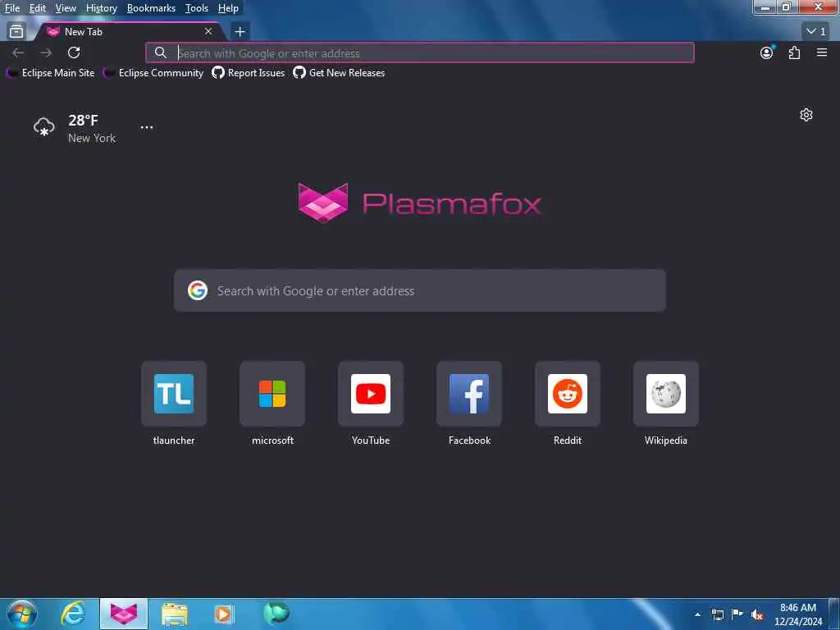Open new tab personalize settings gear

(x=806, y=115)
